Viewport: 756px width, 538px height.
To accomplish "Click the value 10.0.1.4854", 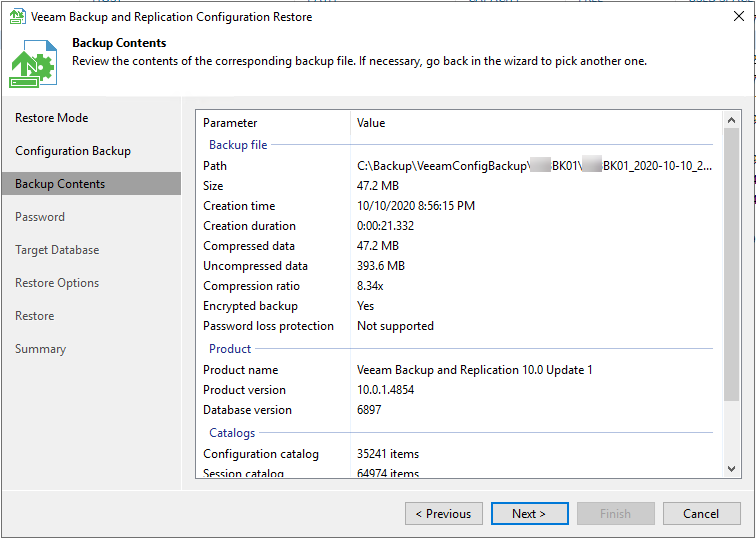I will [x=385, y=390].
